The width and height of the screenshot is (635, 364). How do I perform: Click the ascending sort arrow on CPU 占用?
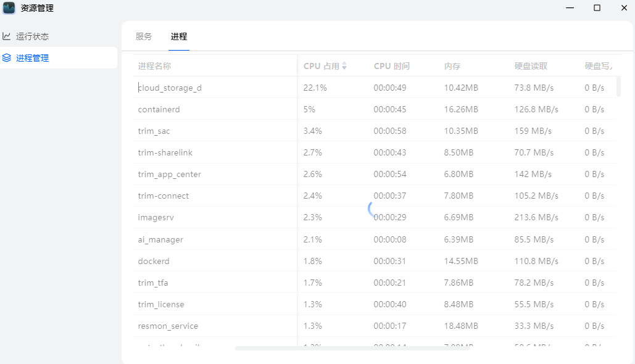coord(345,64)
